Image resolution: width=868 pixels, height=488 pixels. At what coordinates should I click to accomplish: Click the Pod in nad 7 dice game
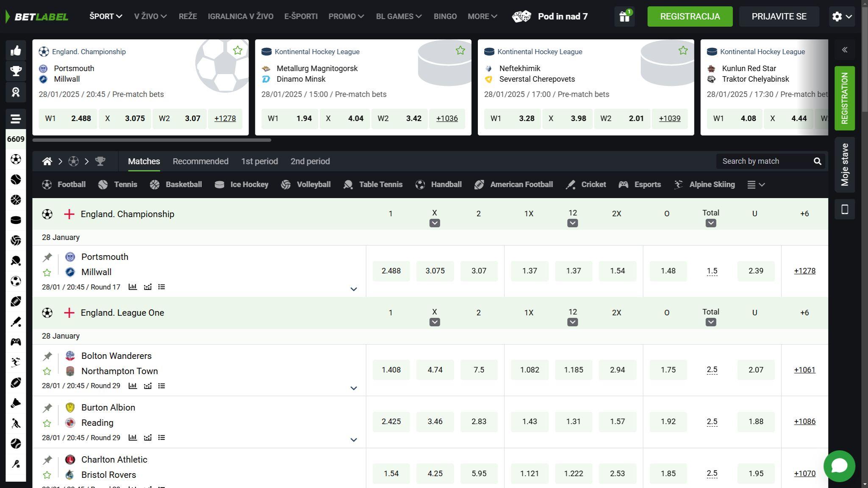[550, 17]
